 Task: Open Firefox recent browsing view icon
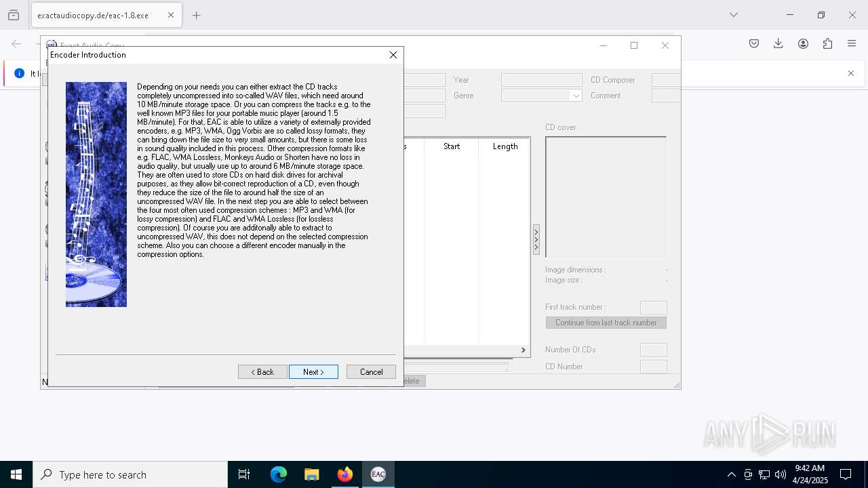tap(14, 15)
